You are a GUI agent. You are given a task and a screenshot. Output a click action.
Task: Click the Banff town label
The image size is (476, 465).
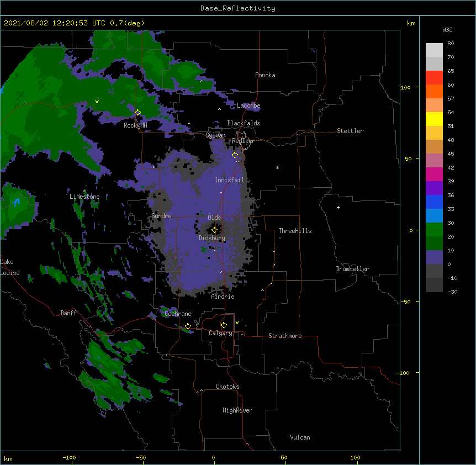68,313
